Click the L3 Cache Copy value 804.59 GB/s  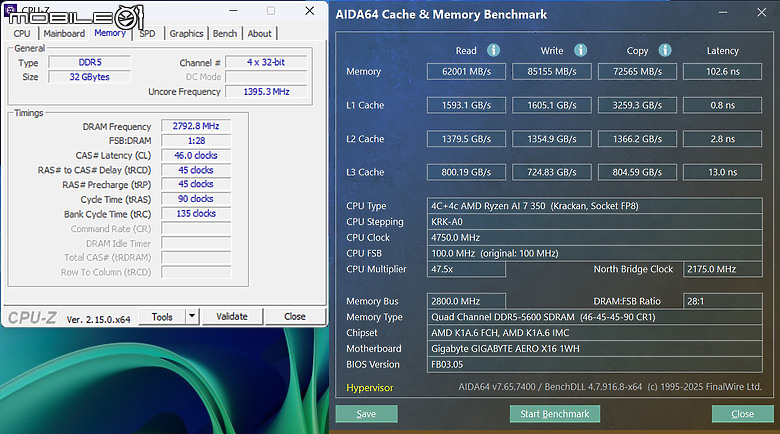tap(637, 172)
